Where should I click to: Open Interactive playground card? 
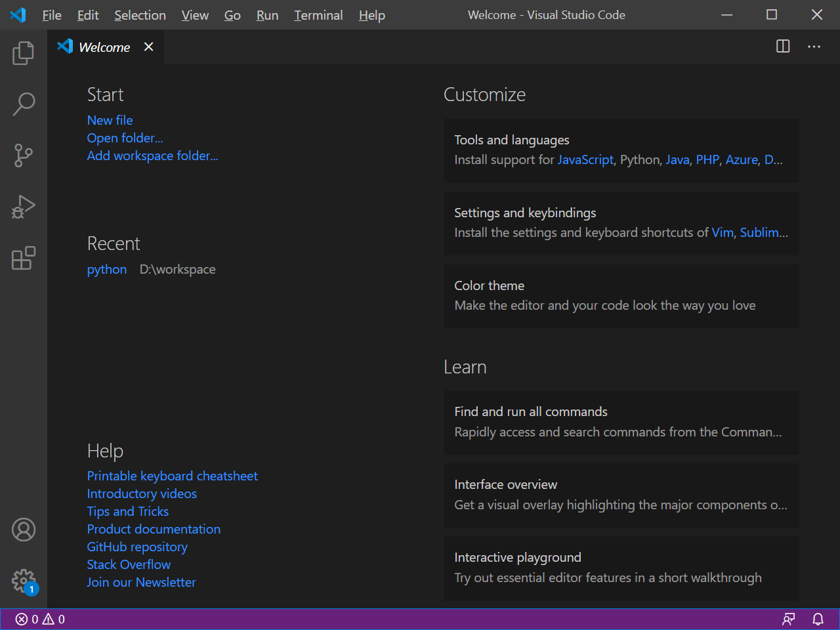click(621, 568)
